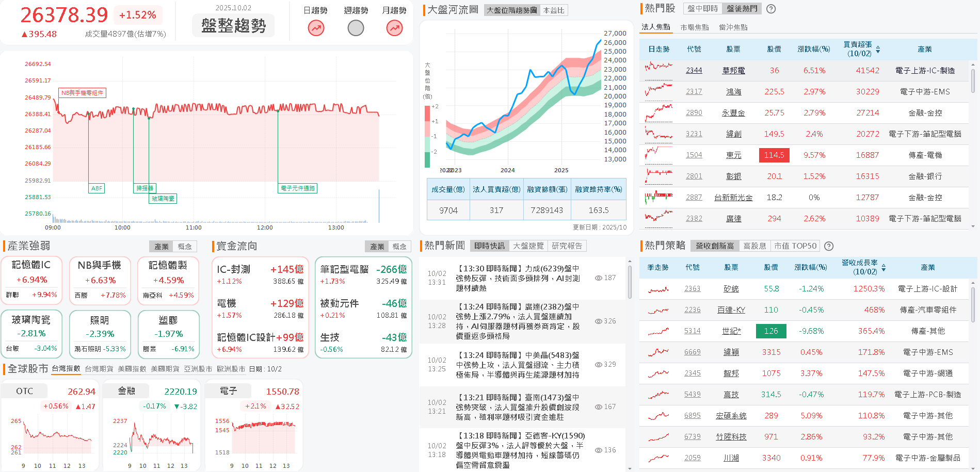Click the 週趨勢 gray circle icon

356,28
